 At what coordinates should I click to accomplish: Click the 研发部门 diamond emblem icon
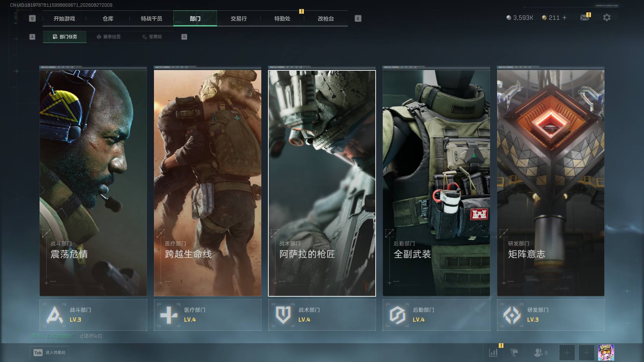click(x=512, y=315)
